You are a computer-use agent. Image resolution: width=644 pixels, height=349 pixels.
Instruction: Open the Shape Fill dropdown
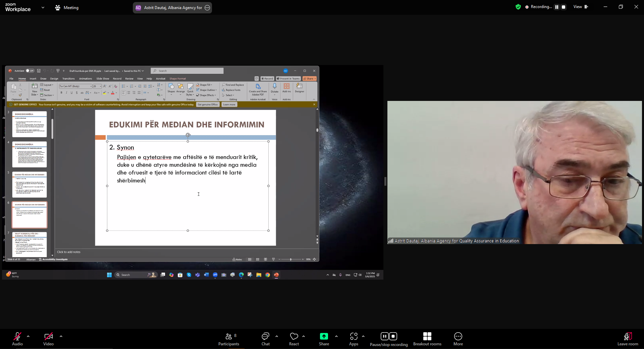204,85
